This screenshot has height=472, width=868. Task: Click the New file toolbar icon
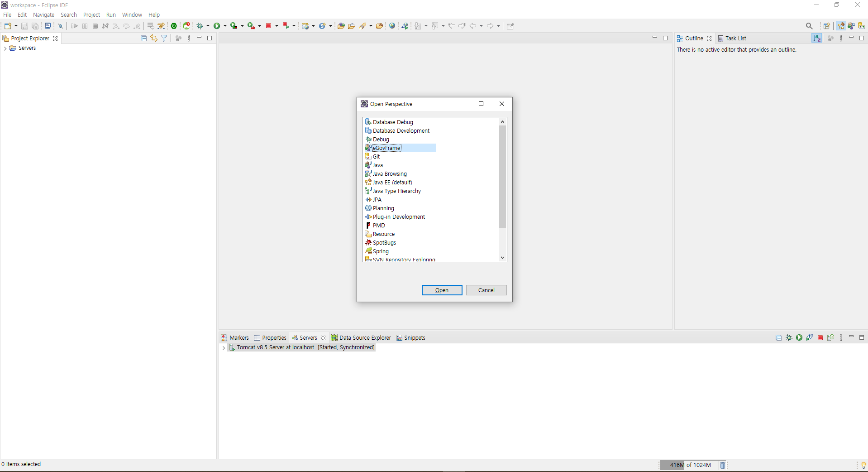(x=8, y=26)
